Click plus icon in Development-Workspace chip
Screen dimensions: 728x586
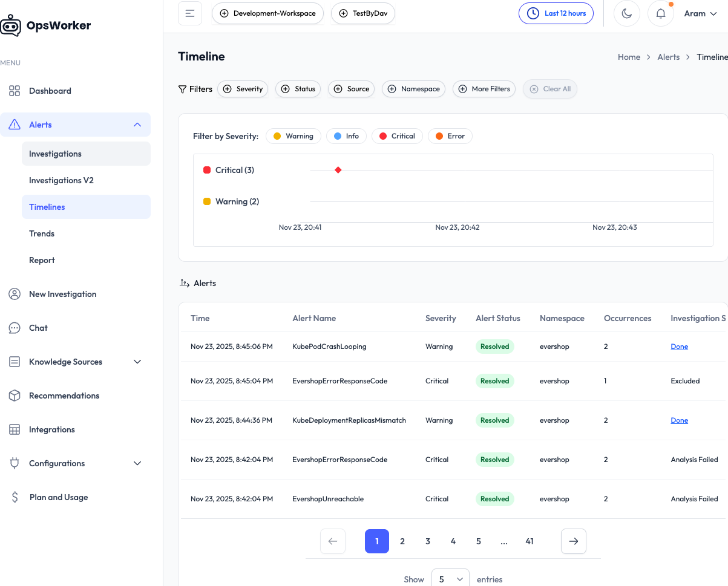click(x=224, y=13)
